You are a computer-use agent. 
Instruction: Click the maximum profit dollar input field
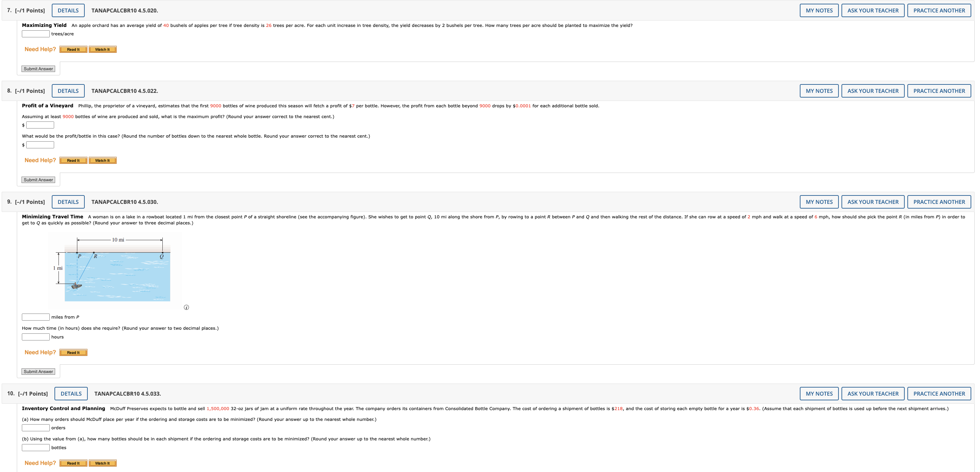click(40, 125)
